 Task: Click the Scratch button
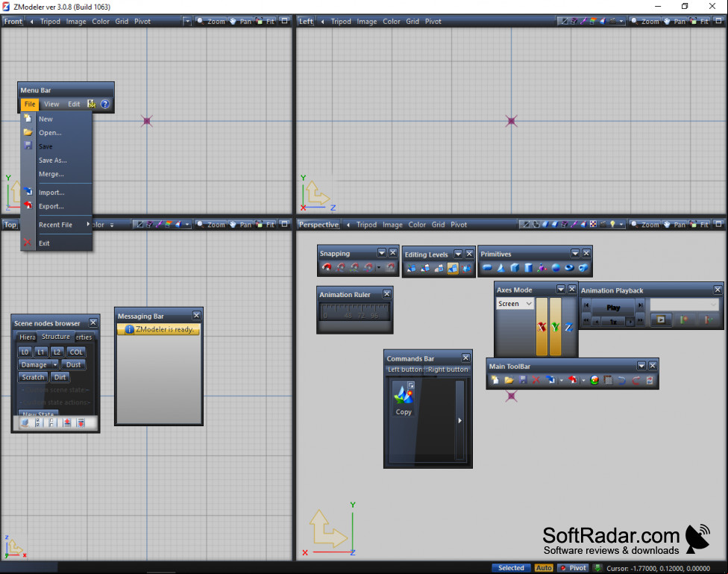[x=33, y=377]
